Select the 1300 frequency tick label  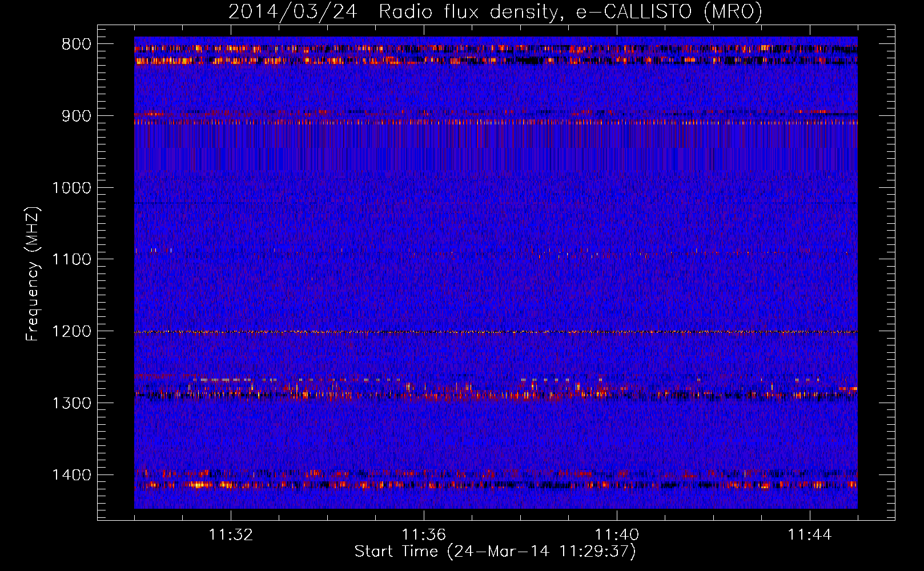[71, 404]
